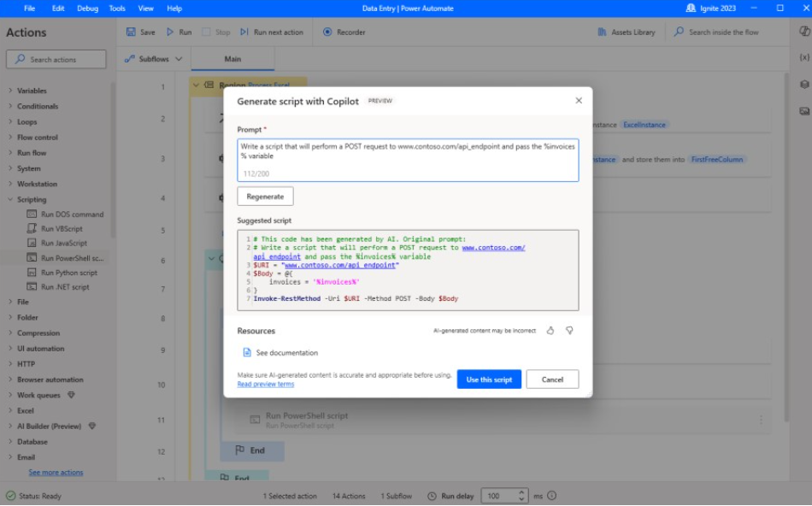Click See more actions link
Image resolution: width=812 pixels, height=506 pixels.
pyautogui.click(x=56, y=473)
